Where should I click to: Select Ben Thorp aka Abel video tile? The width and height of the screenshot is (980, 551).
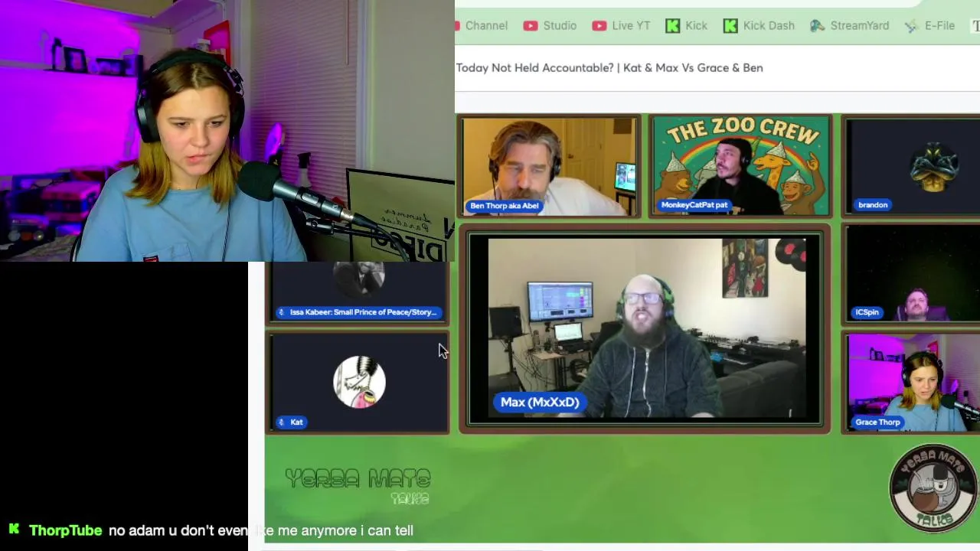click(550, 166)
